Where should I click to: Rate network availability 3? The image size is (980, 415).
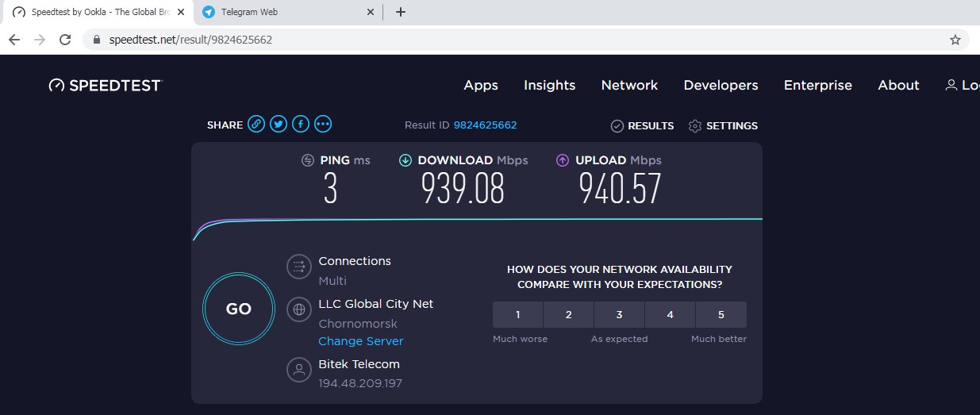point(620,314)
